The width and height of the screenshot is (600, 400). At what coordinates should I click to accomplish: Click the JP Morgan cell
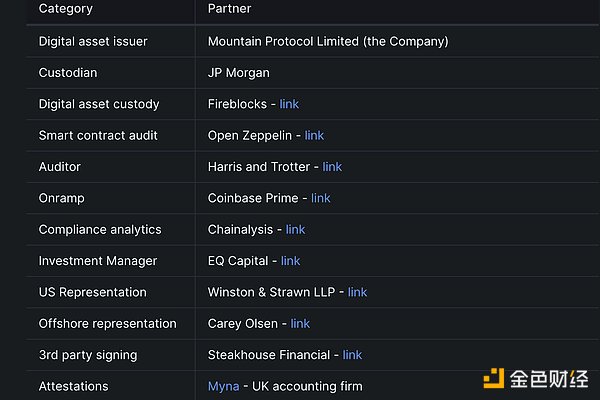[238, 73]
